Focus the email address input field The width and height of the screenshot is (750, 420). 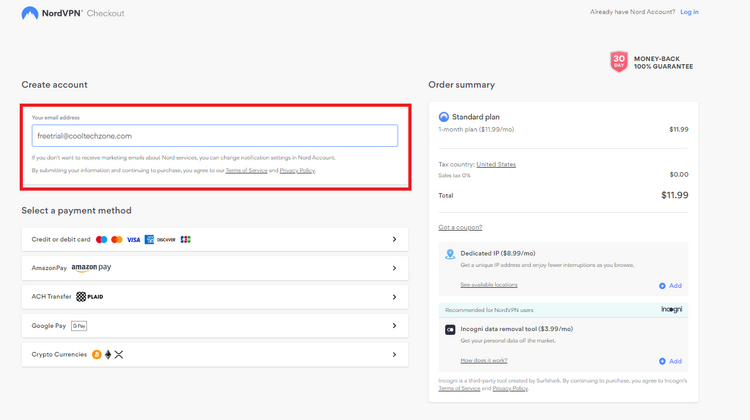click(215, 136)
